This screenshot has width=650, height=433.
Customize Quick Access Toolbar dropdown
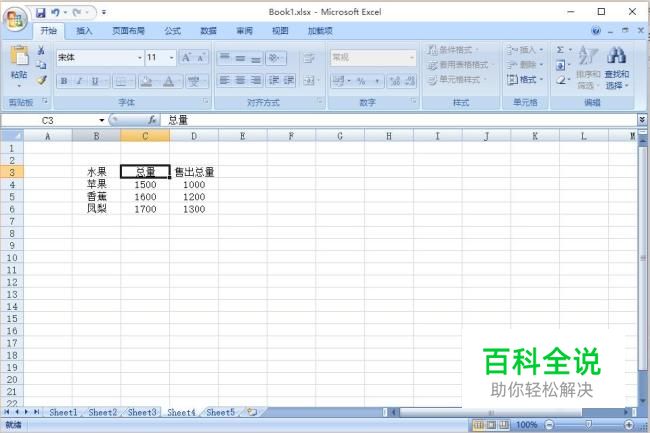pyautogui.click(x=104, y=13)
